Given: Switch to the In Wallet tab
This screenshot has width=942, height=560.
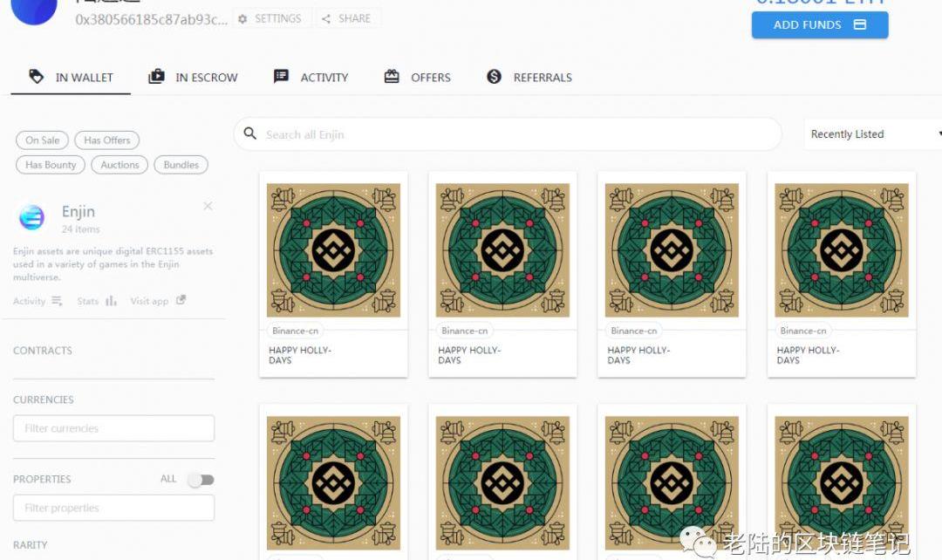Looking at the screenshot, I should coord(71,78).
